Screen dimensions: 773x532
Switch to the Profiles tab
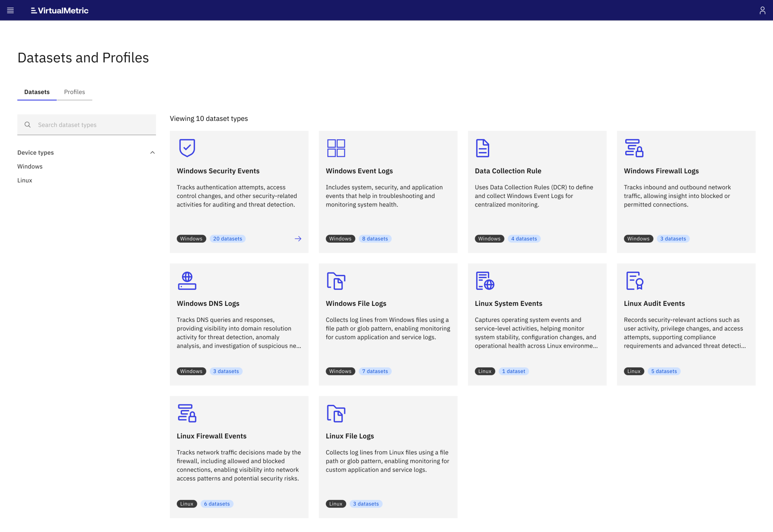tap(74, 92)
